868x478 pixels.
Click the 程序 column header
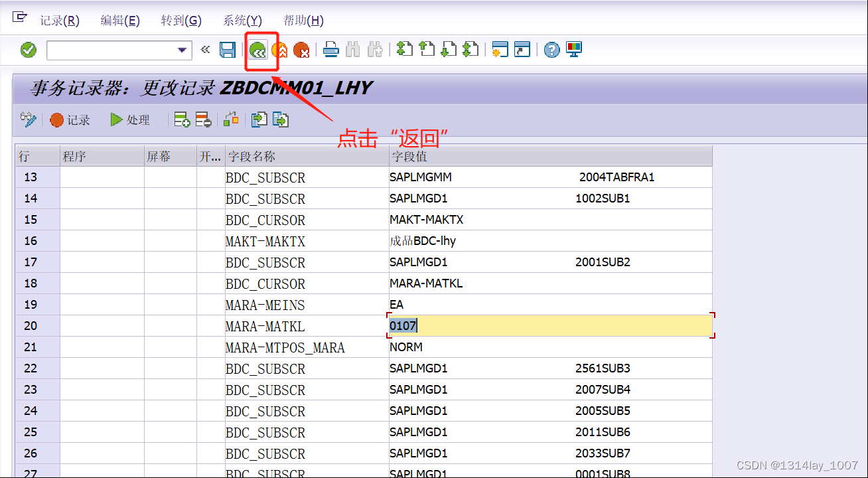coord(102,157)
